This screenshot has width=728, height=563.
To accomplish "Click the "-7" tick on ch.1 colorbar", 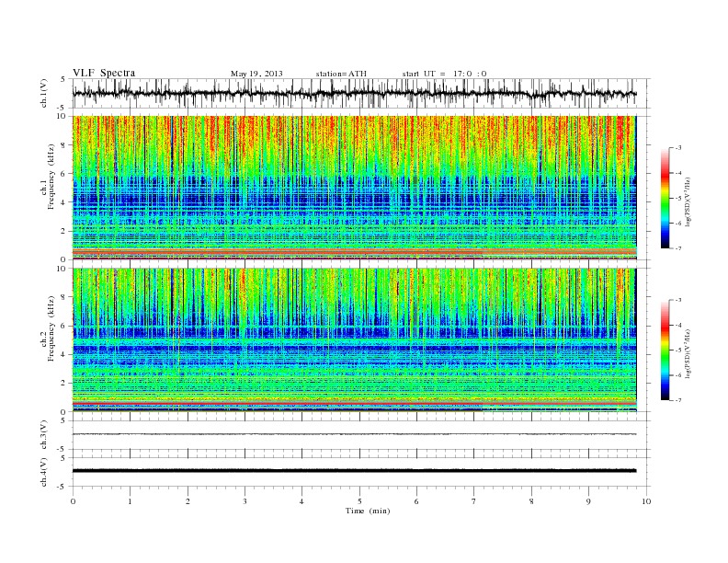I will [678, 248].
